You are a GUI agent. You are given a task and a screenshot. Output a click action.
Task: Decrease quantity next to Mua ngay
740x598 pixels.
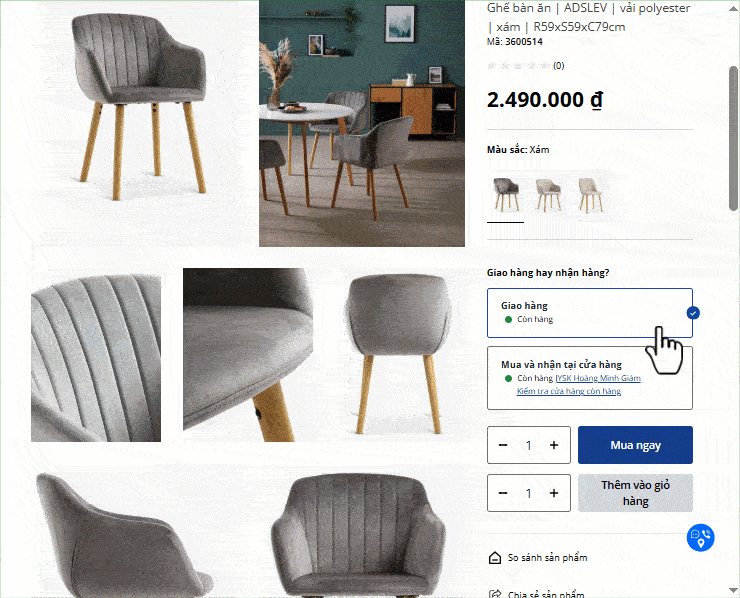click(x=503, y=445)
